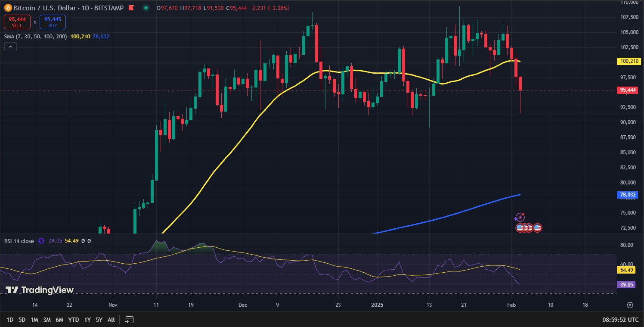Collapse the indicator legend with the chevron button
This screenshot has height=327, width=644.
click(10, 47)
